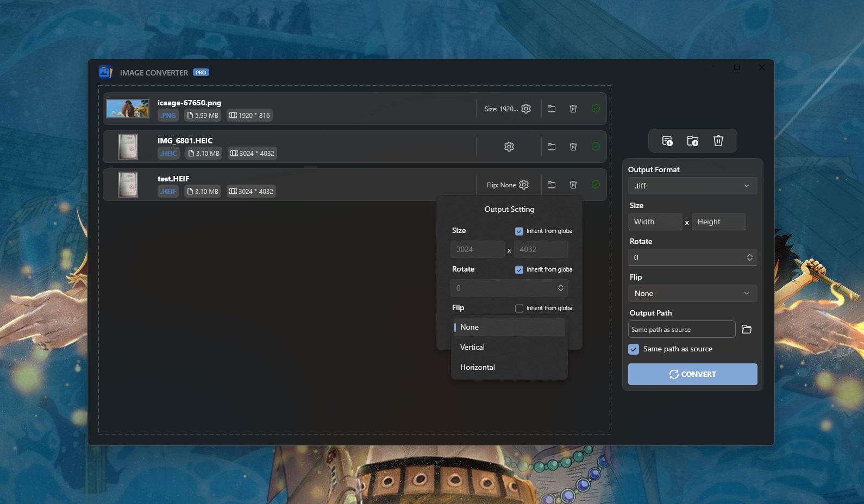This screenshot has width=864, height=504.
Task: Click the Output Setting popup title
Action: tap(509, 209)
